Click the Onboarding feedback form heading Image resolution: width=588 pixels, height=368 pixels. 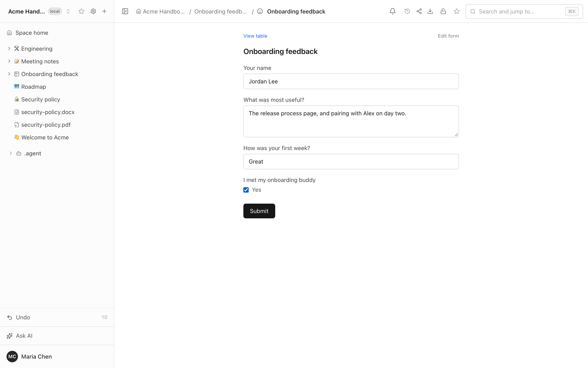coord(280,51)
